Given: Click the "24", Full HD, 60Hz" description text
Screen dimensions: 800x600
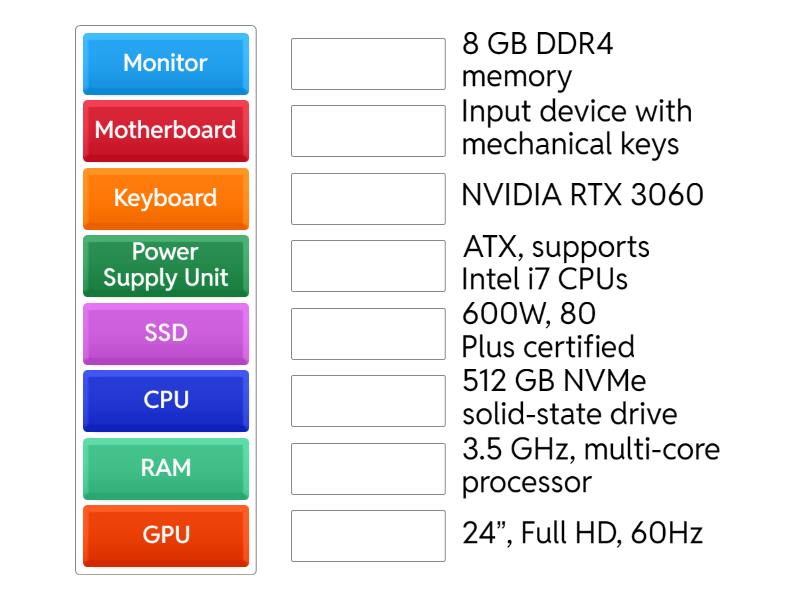Looking at the screenshot, I should 582,533.
